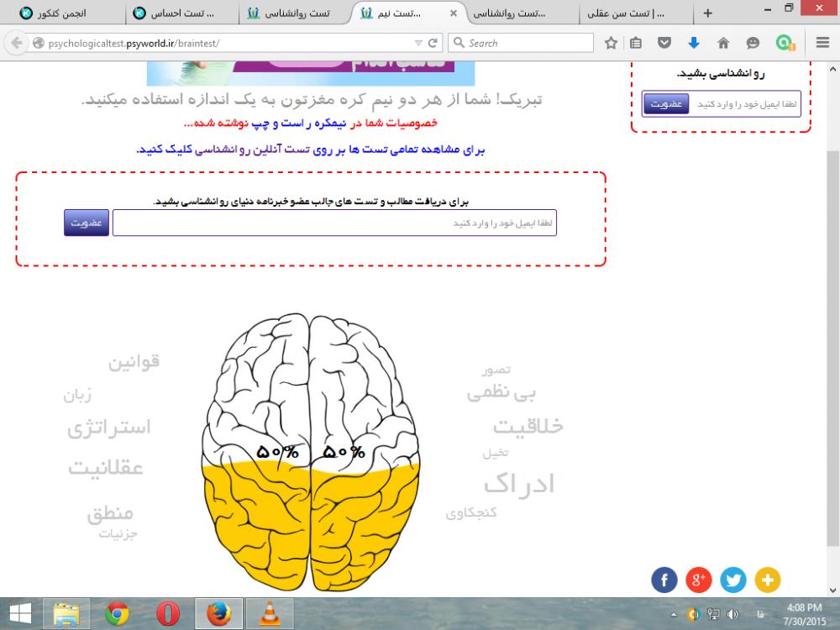The height and width of the screenshot is (630, 840).
Task: Share on Facebook icon
Action: tap(664, 580)
